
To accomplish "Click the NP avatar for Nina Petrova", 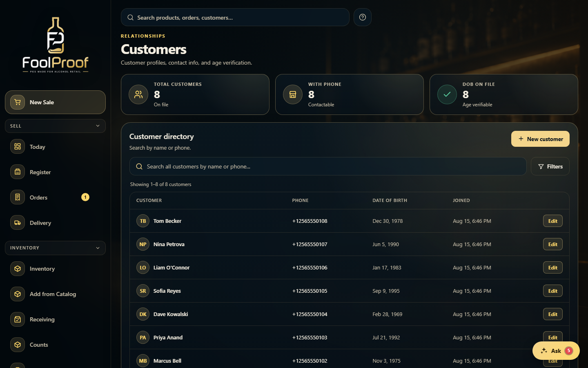I will tap(143, 244).
